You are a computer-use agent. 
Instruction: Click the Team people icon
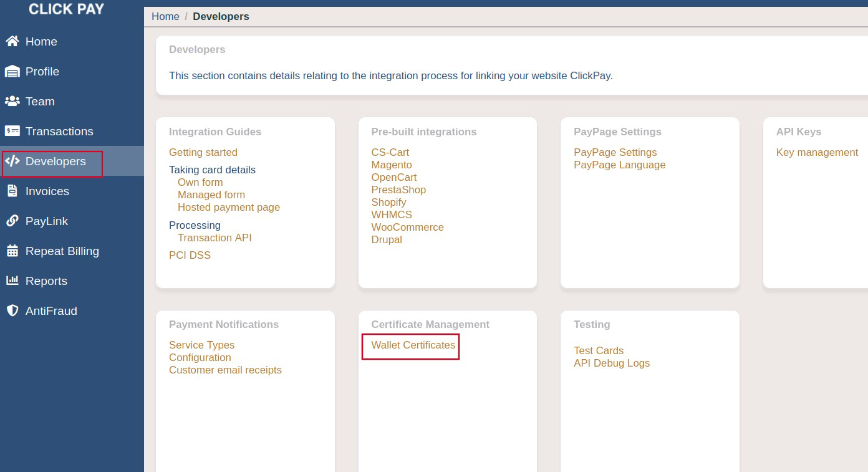click(x=13, y=102)
